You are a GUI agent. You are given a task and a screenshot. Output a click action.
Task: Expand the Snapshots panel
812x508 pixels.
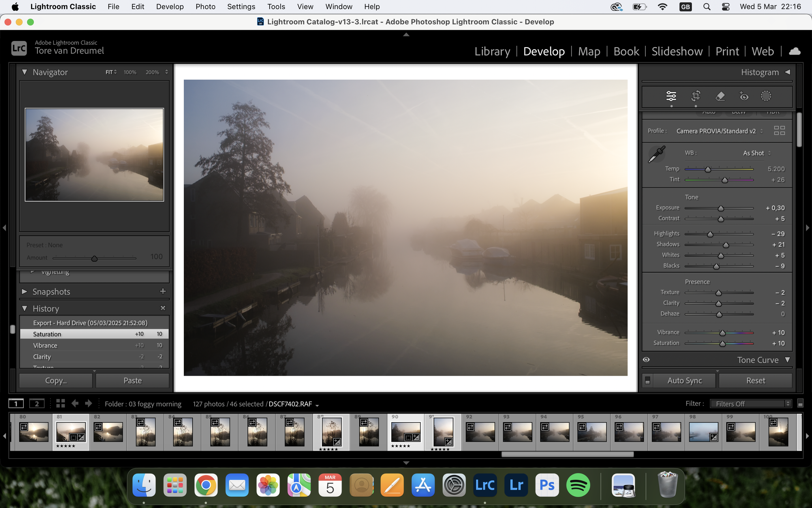24,291
